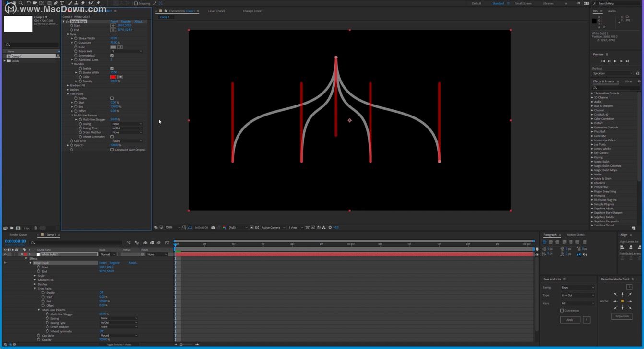Select the Rectangle shape tool
Screen dimensions: 644x349
pos(49,3)
